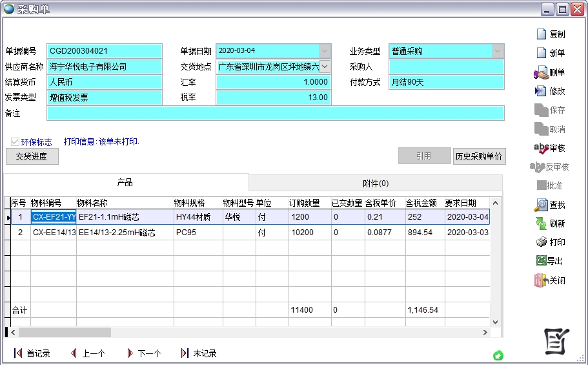Switch to the 附件(0) tab
The width and height of the screenshot is (588, 365).
tap(375, 183)
